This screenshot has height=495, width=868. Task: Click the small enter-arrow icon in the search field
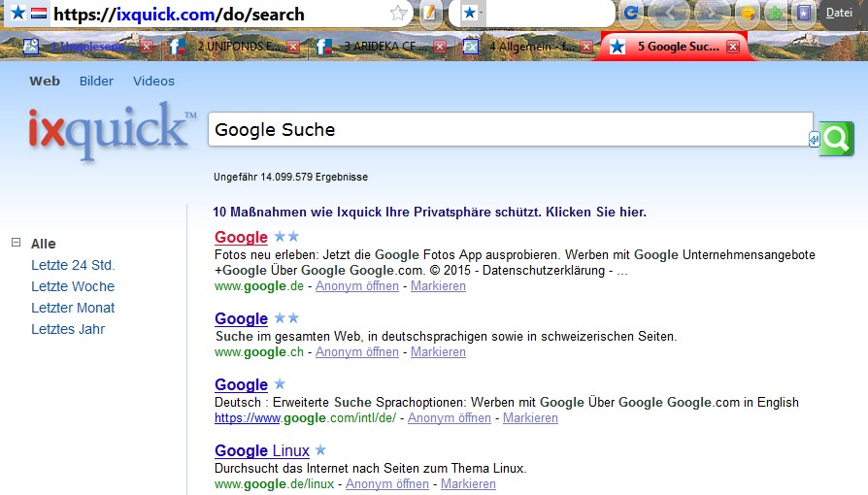814,139
